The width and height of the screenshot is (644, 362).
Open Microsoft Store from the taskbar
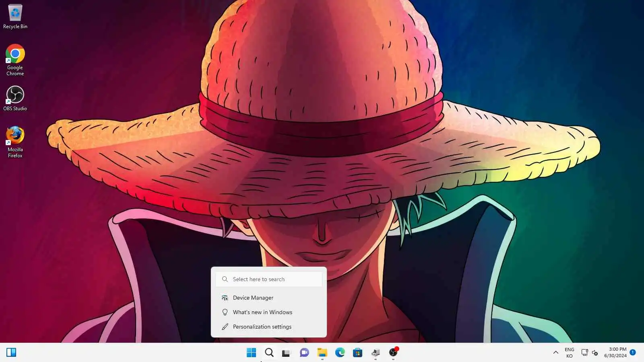[357, 353]
